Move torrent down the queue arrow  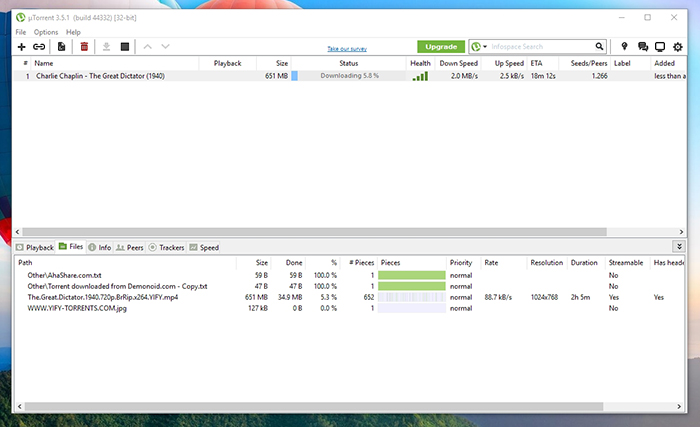coord(165,46)
